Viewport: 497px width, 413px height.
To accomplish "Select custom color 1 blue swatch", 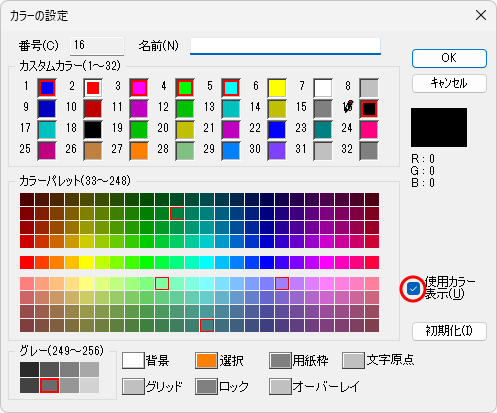I will tap(47, 88).
